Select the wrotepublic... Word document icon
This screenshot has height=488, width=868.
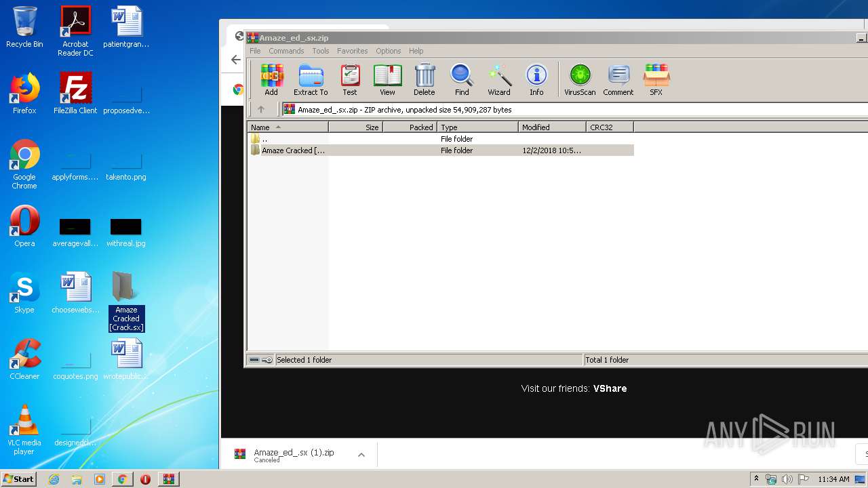(126, 359)
